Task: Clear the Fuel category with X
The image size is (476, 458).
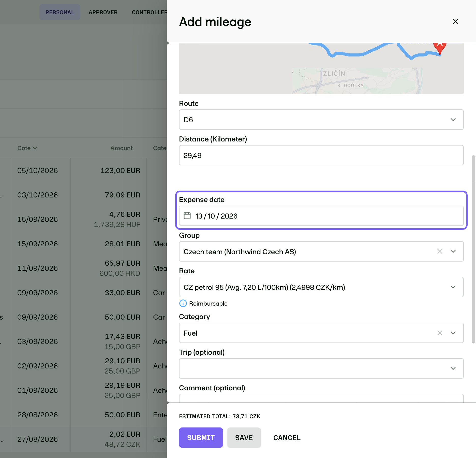Action: coord(440,333)
